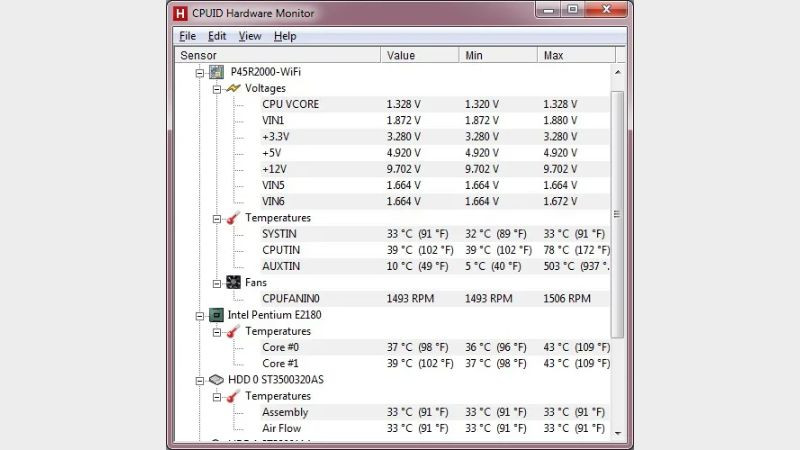Screen dimensions: 800x450
Task: Select the CPU VCORE row
Action: pos(290,104)
